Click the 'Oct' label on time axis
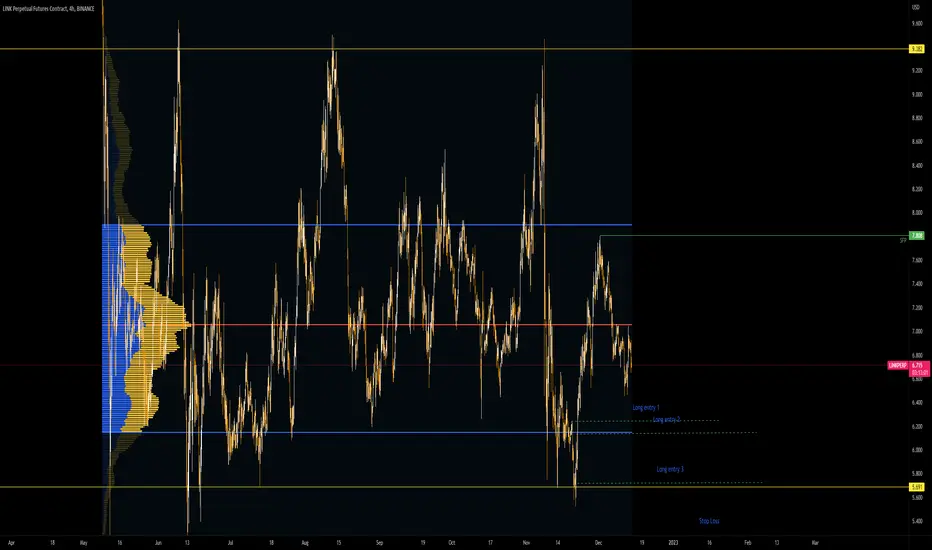 452,543
